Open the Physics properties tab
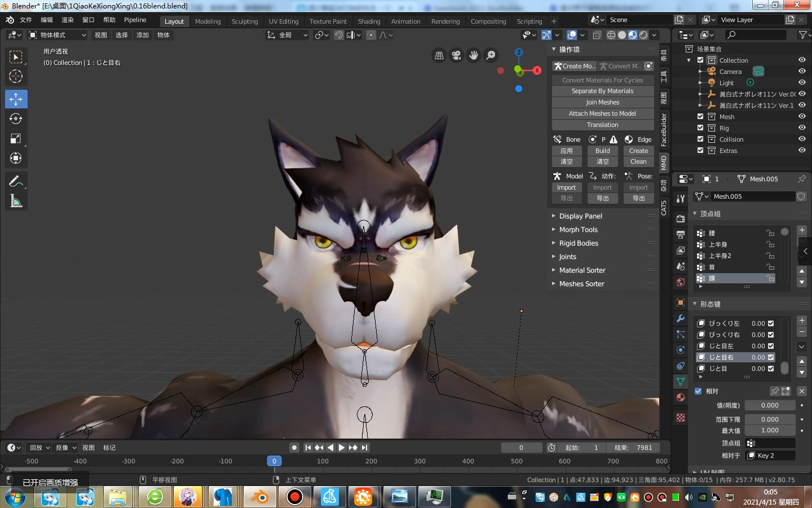 (x=681, y=350)
